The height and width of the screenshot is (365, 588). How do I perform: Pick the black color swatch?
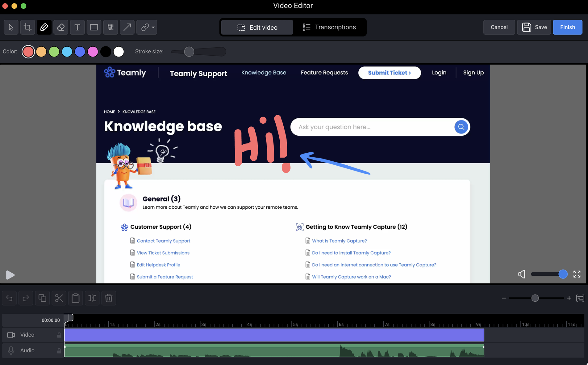click(106, 52)
